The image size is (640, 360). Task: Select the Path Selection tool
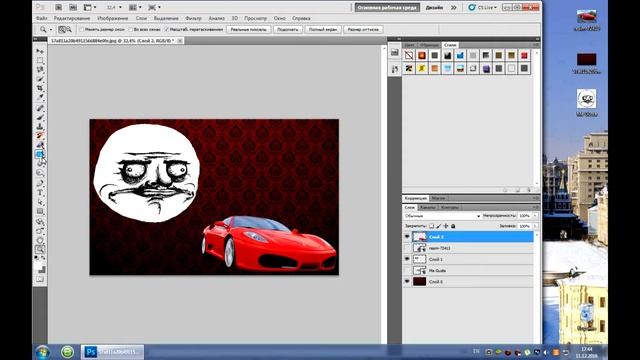click(x=40, y=202)
